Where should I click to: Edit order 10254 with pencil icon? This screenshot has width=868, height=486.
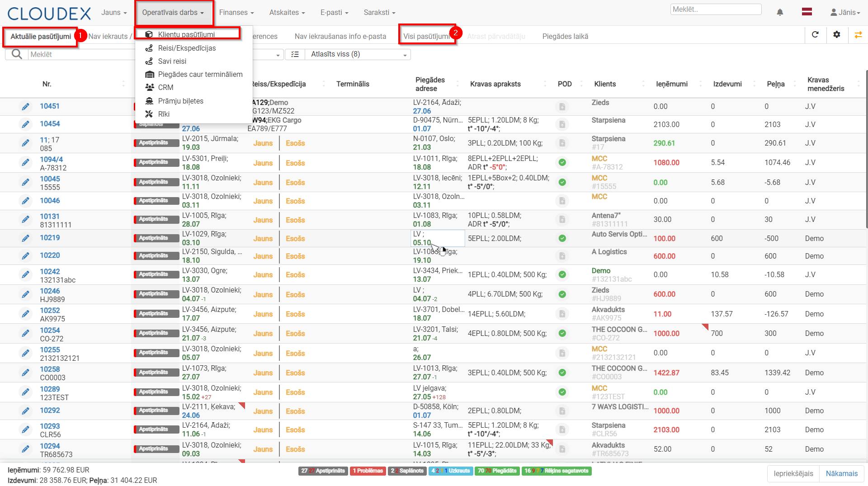[26, 333]
